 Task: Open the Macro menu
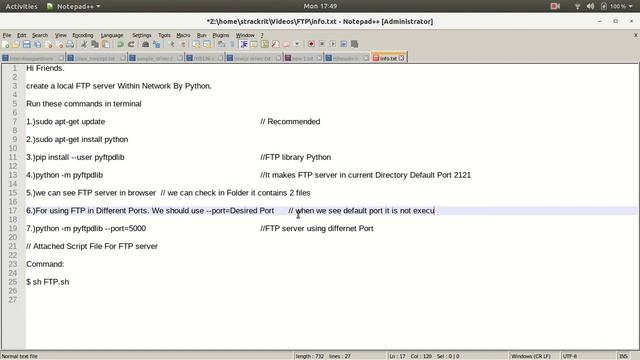pyautogui.click(x=183, y=36)
